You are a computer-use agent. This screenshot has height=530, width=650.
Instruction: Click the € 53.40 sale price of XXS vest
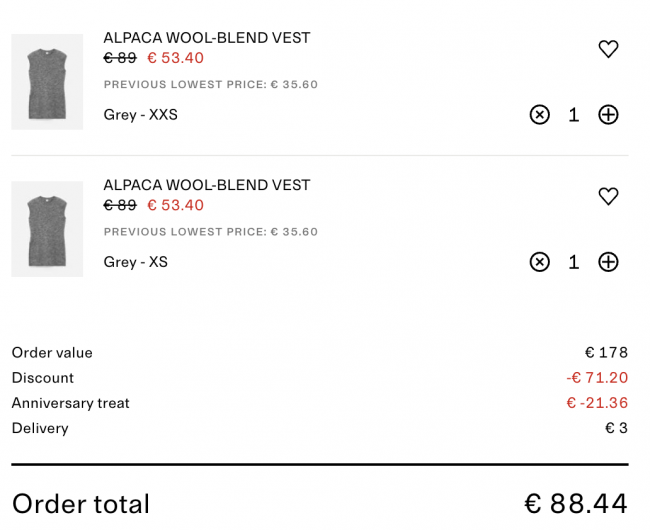[176, 58]
